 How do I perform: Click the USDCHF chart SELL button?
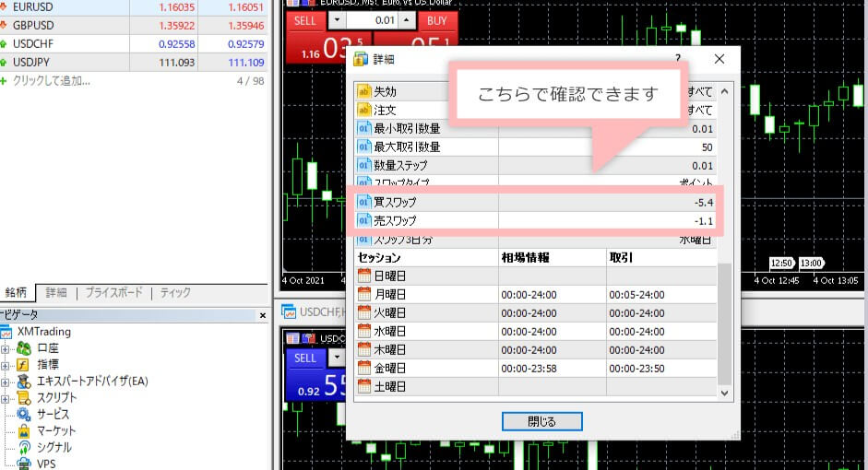tap(305, 358)
